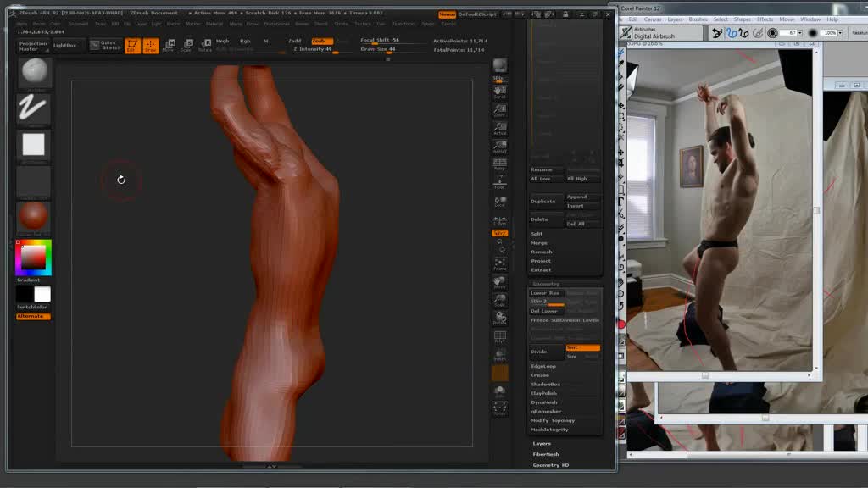This screenshot has width=868, height=488.
Task: Expand the Remesh section
Action: click(542, 252)
